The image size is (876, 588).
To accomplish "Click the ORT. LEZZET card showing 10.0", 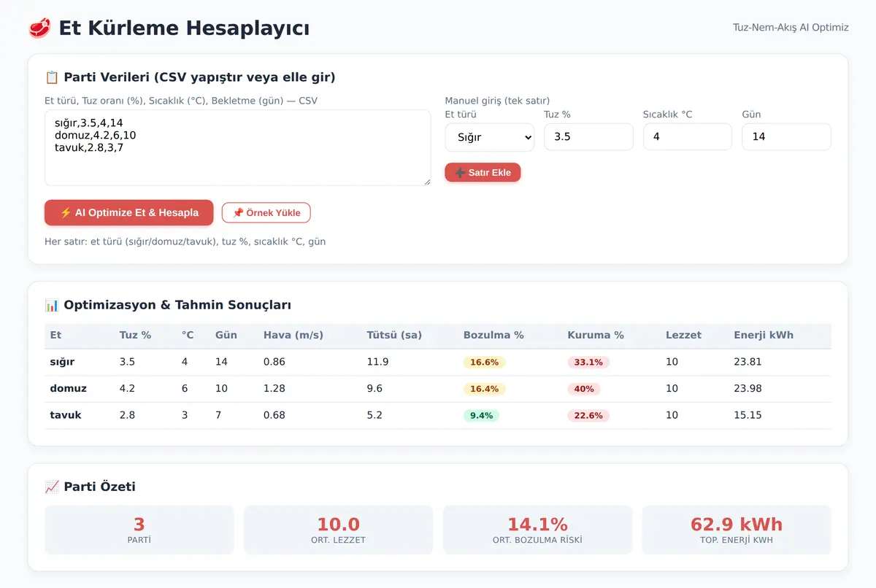I will [338, 530].
